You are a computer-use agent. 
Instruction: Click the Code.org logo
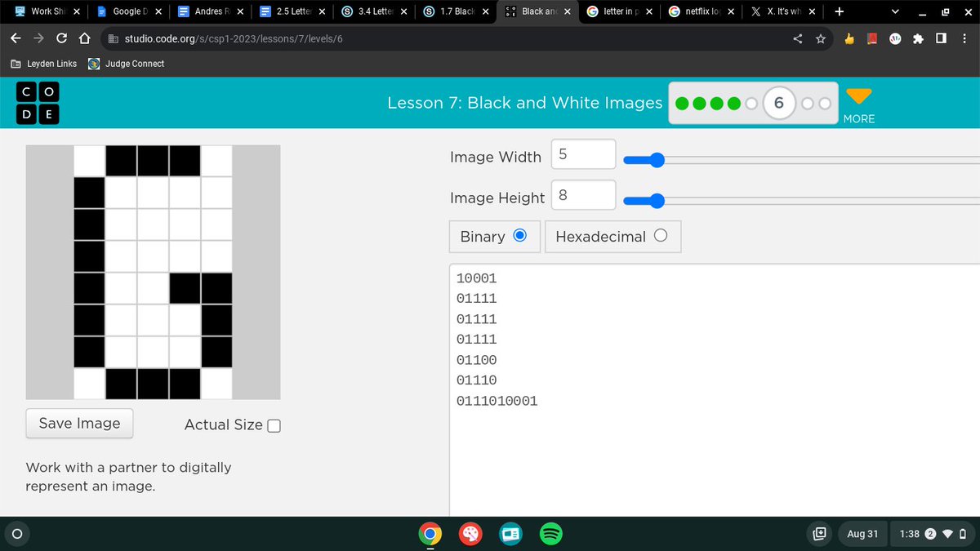pos(38,103)
